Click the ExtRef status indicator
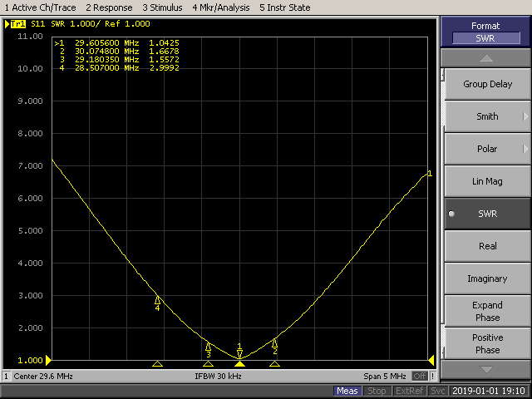532x399 pixels. pos(409,391)
